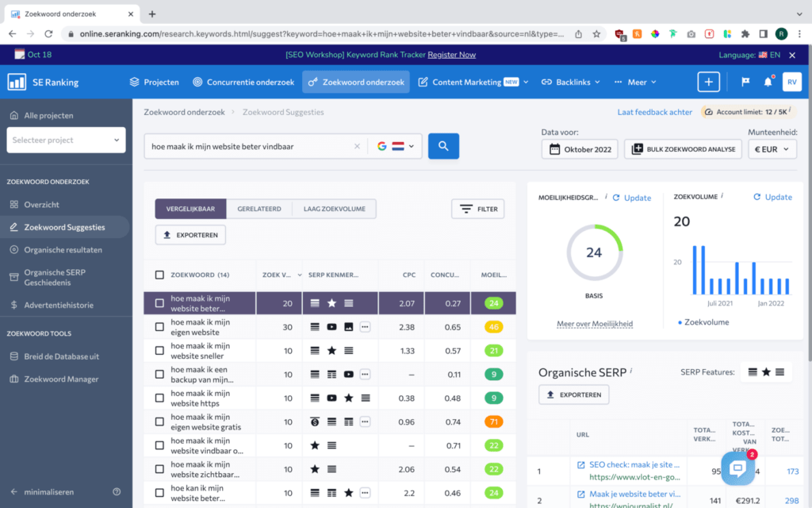The width and height of the screenshot is (812, 508).
Task: Click in the keyword search input field
Action: [x=247, y=146]
